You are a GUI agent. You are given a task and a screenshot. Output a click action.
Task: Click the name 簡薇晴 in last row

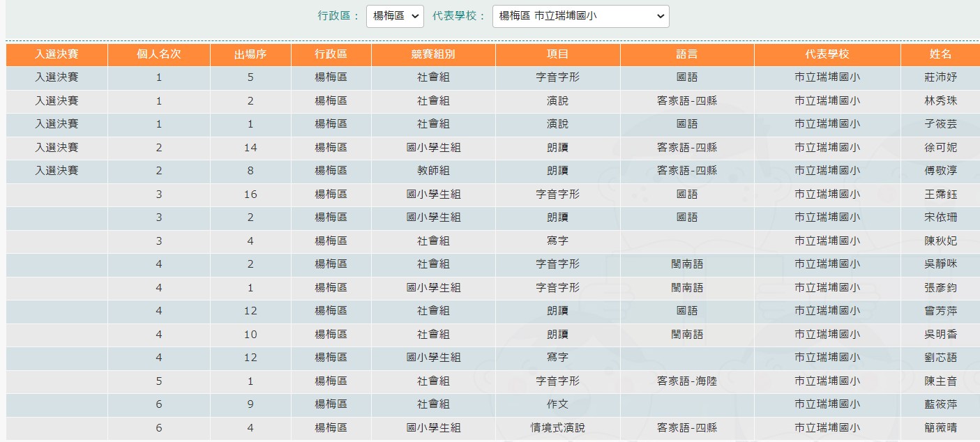940,428
